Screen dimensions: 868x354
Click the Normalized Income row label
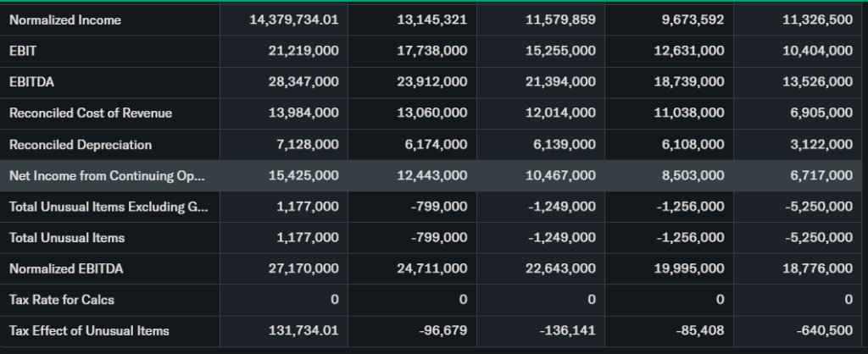click(x=65, y=20)
